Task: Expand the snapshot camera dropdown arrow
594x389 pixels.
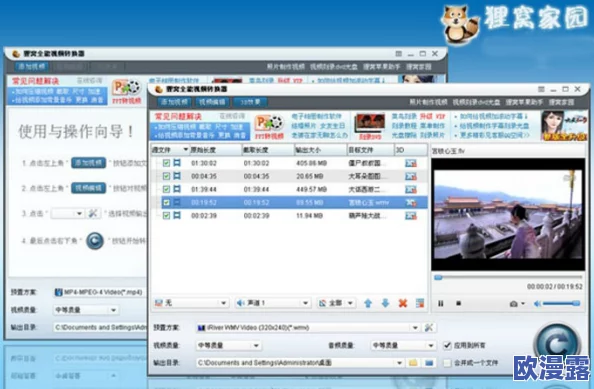Action: click(523, 304)
